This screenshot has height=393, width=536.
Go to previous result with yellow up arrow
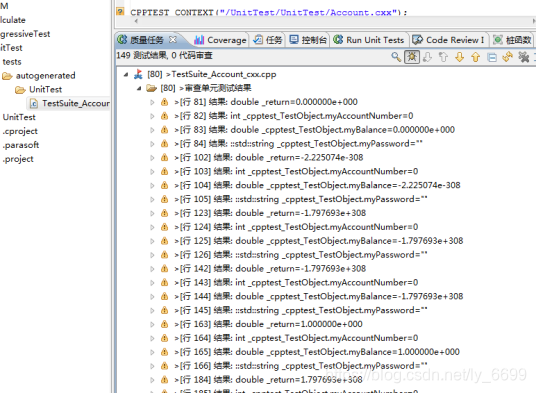coord(475,57)
